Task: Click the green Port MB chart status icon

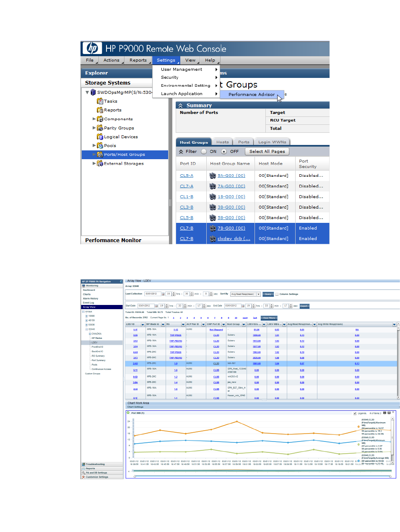Action: (x=128, y=413)
